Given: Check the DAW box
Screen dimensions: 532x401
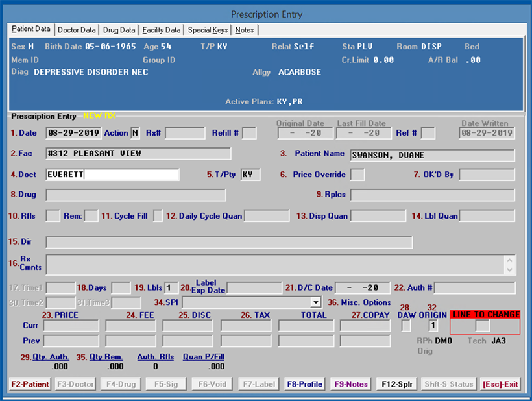Looking at the screenshot, I should coord(405,326).
